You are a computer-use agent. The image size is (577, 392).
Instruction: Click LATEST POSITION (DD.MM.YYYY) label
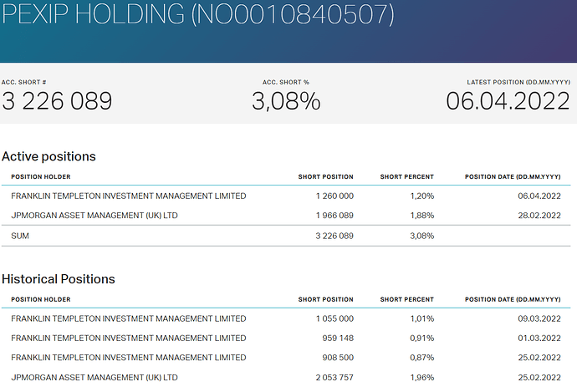pyautogui.click(x=518, y=82)
